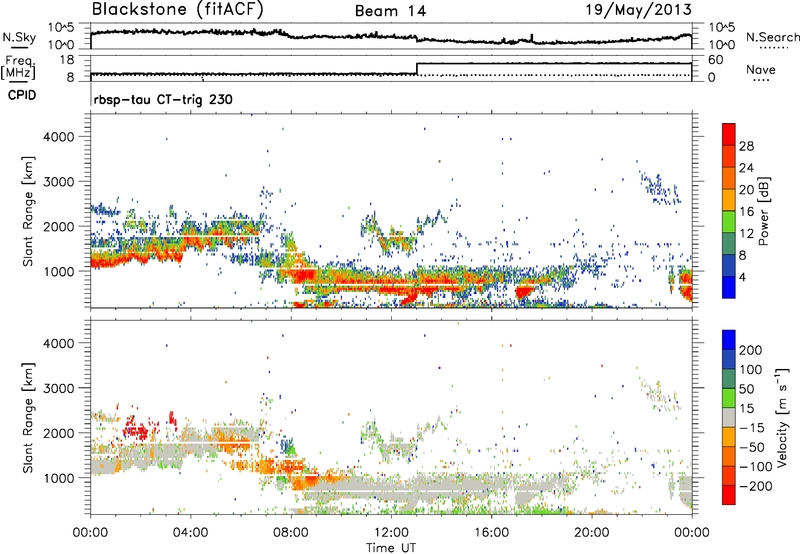Screen dimensions: 800x554
Task: Click the date '19/May/2013'
Action: pyautogui.click(x=638, y=10)
